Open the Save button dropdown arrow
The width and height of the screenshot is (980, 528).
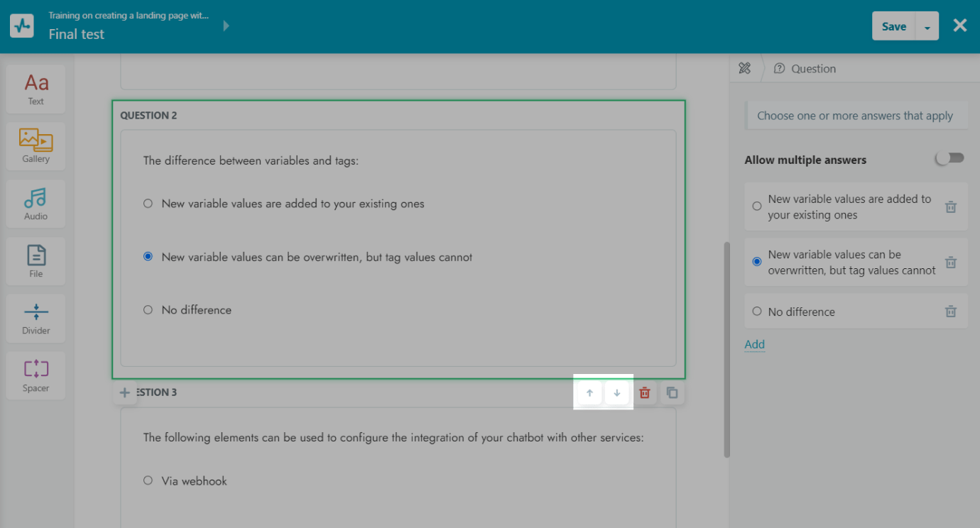(x=927, y=27)
